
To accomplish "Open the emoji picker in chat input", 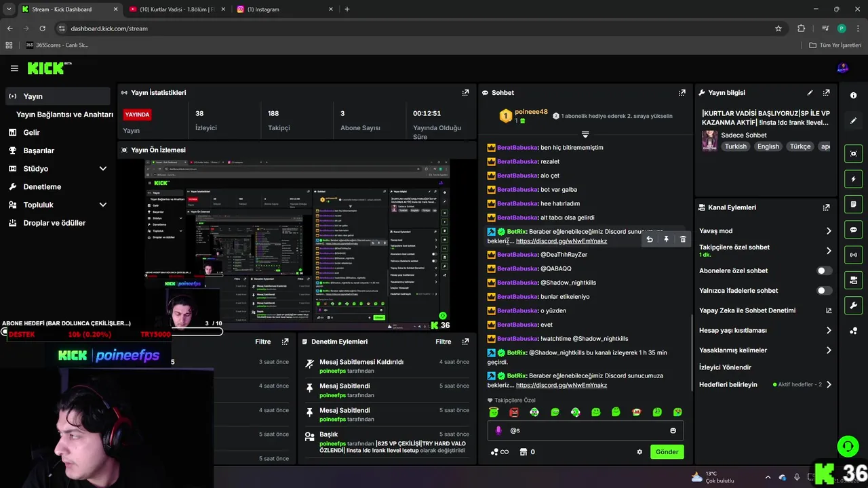I will click(x=673, y=430).
